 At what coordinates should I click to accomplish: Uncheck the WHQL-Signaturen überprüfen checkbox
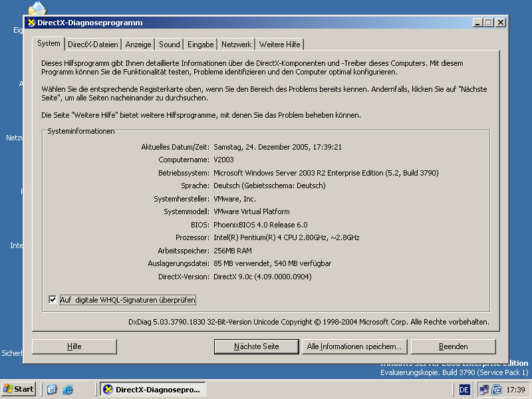click(x=53, y=300)
